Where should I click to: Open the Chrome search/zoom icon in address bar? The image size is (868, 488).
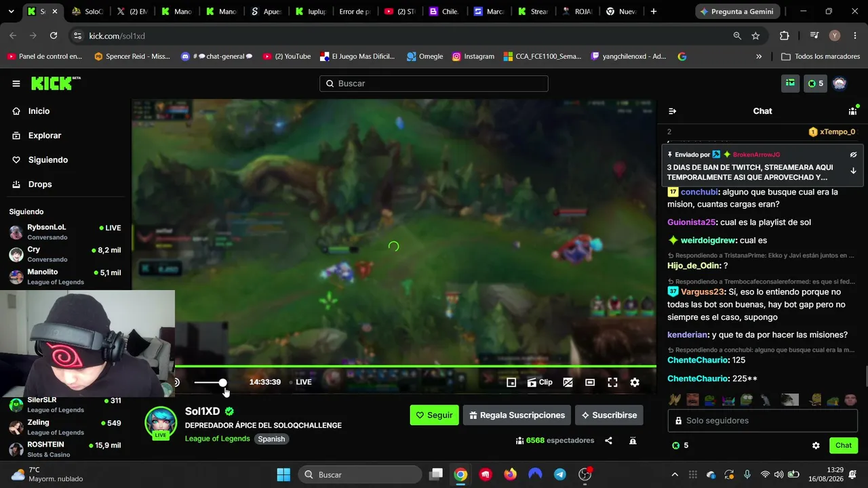737,36
